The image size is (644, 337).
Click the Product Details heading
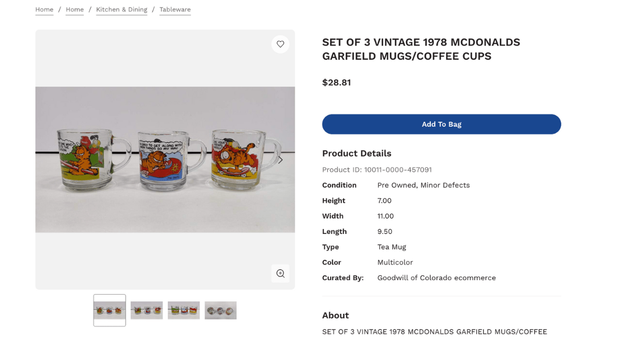pos(356,153)
